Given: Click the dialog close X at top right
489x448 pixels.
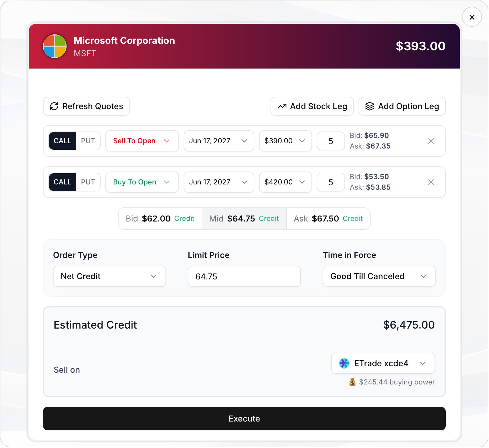Looking at the screenshot, I should (x=472, y=17).
